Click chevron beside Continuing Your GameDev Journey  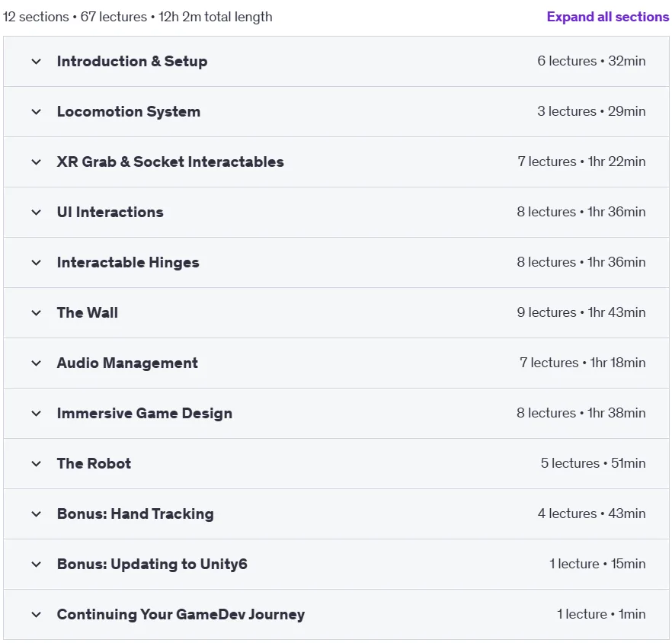pos(37,615)
